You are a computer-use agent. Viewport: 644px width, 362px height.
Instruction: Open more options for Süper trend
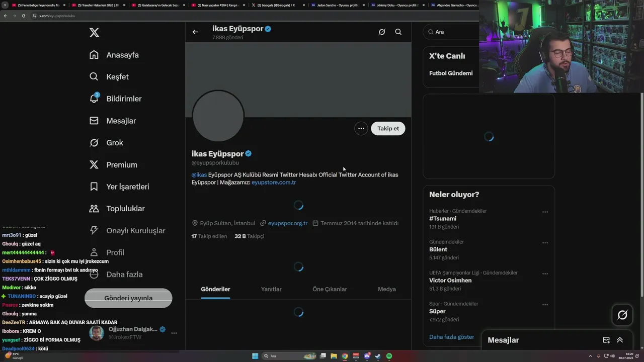tap(545, 305)
